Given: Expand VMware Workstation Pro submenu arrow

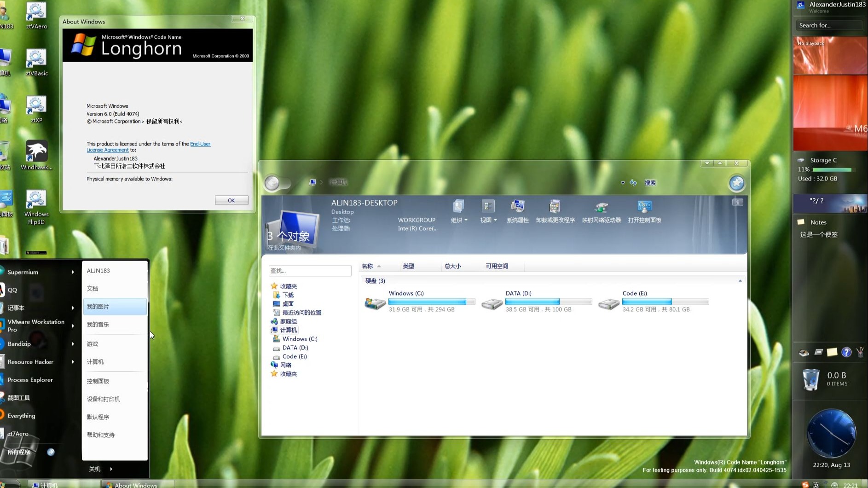Looking at the screenshot, I should coord(73,326).
